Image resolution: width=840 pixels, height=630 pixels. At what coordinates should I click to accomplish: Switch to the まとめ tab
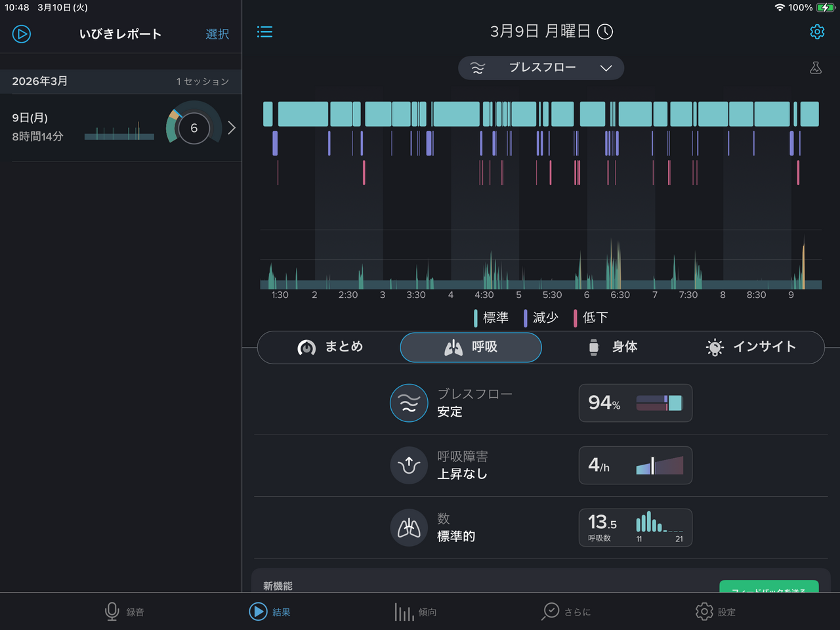point(330,347)
